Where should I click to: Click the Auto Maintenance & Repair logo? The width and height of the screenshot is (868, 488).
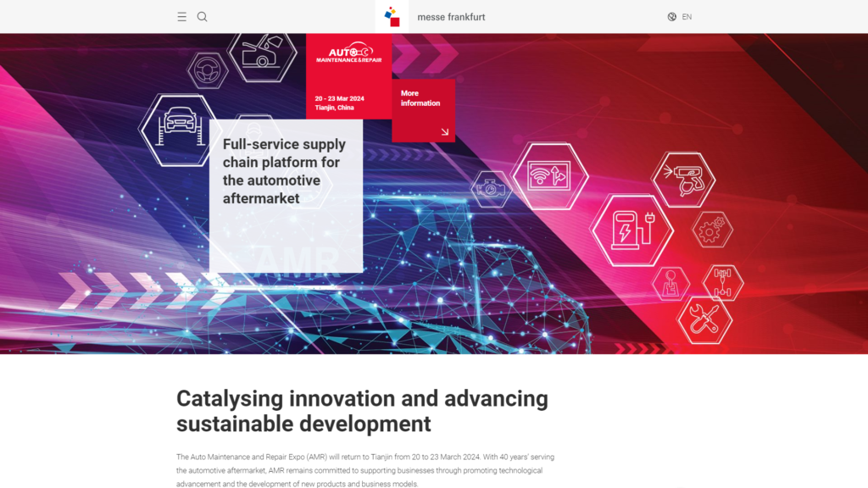pyautogui.click(x=348, y=53)
